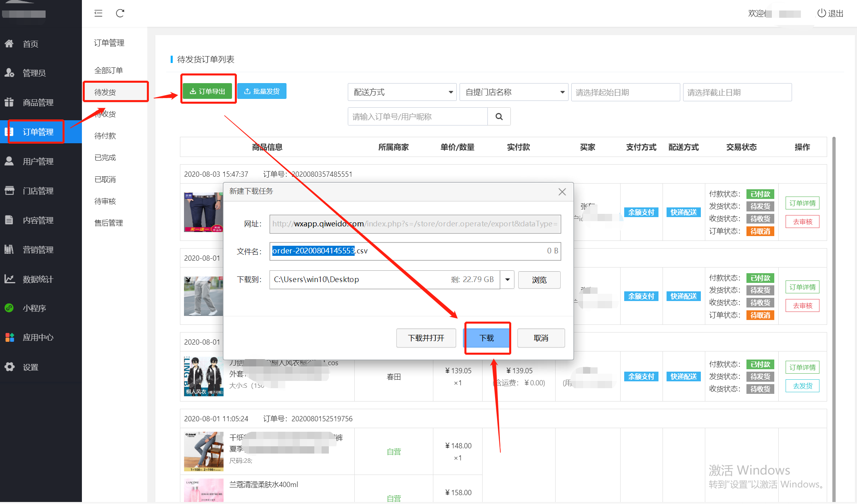Click 下载并打开 in the dialog
857x504 pixels.
click(x=426, y=338)
